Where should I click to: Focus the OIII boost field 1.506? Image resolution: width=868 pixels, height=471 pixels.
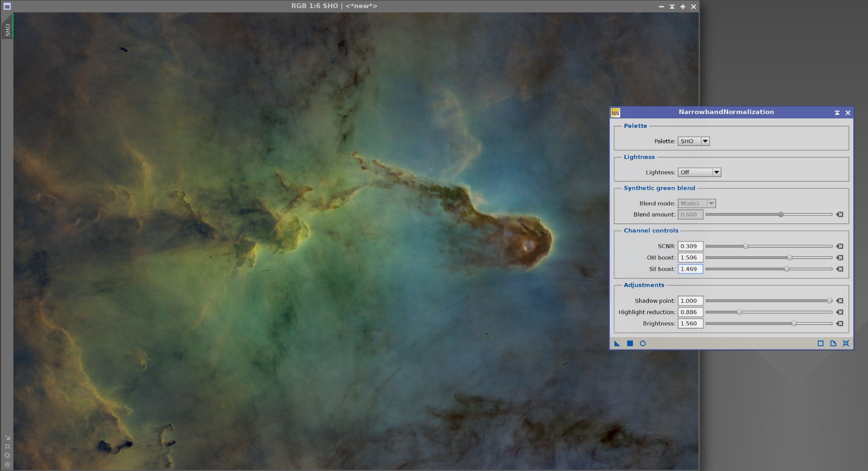(x=690, y=258)
